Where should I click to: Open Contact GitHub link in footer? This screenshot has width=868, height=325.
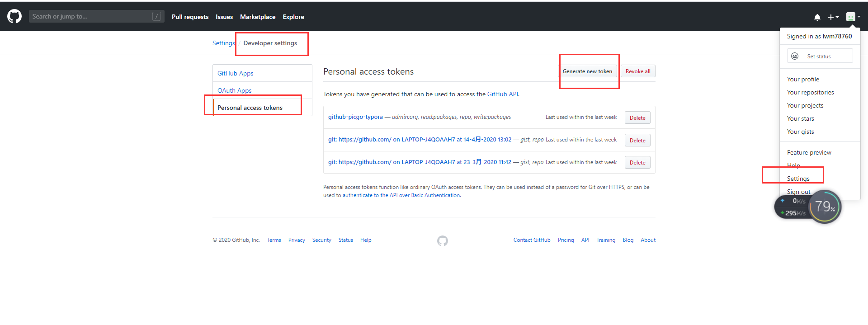point(532,240)
